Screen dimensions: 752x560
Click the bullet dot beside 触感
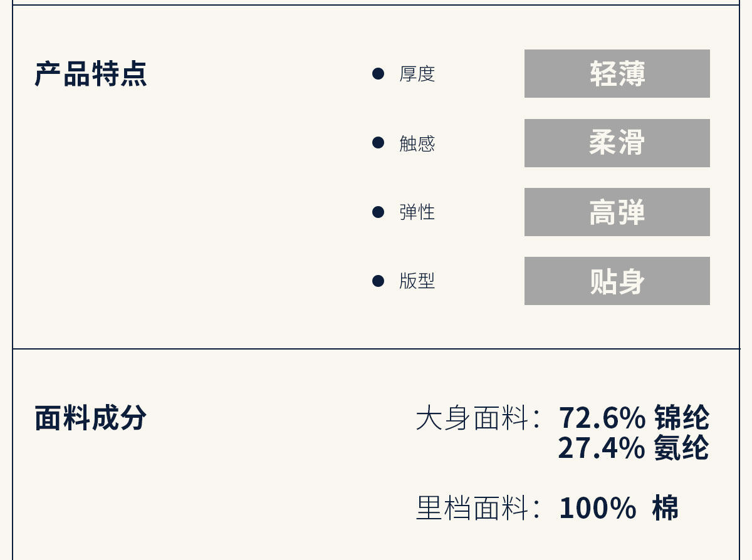pos(378,143)
